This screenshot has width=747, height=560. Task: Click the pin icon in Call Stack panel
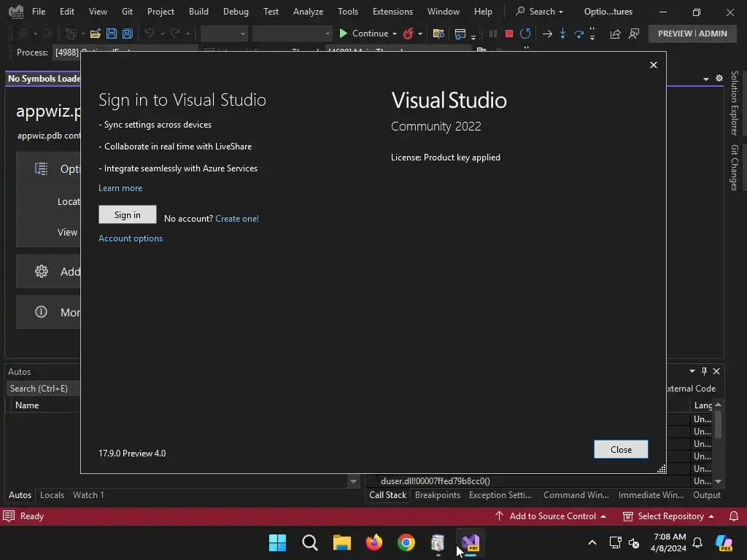[704, 371]
